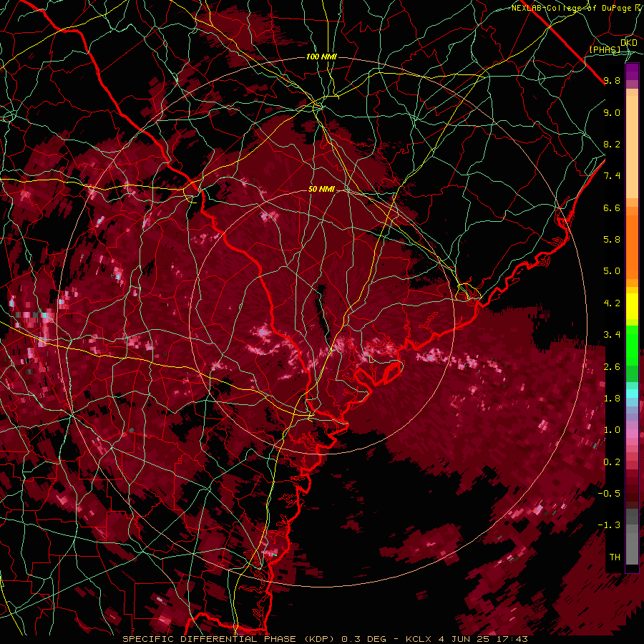Click the purple swatch at top of color bar
644x644 pixels.
point(632,72)
